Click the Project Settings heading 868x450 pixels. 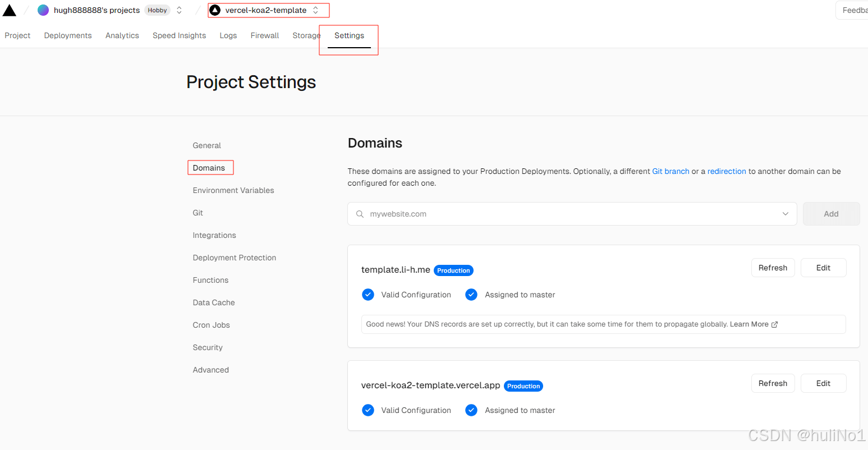[x=251, y=82]
